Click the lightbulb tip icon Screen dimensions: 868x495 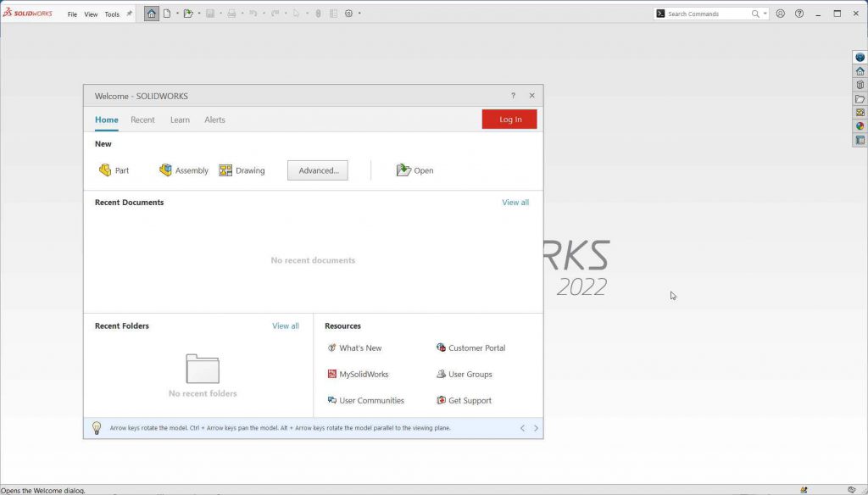click(97, 428)
